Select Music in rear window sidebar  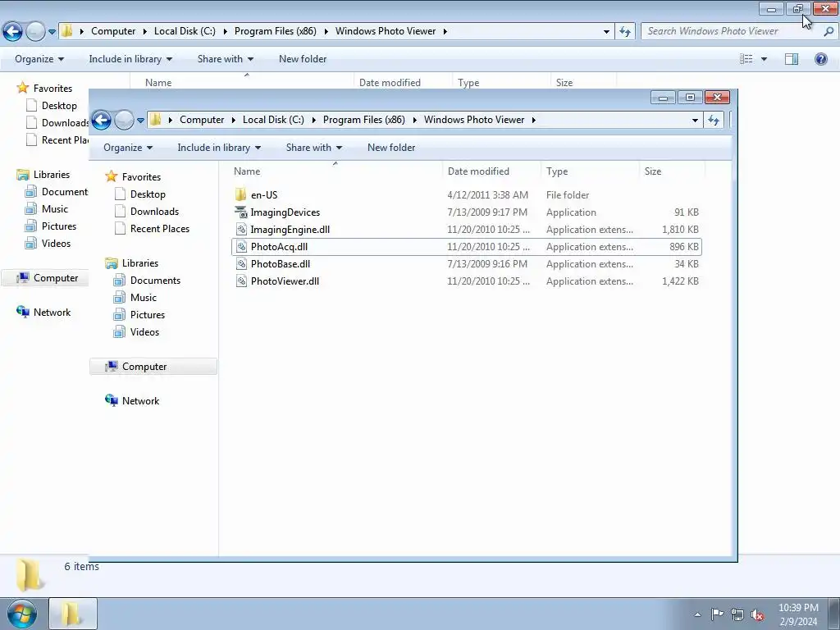[x=55, y=209]
